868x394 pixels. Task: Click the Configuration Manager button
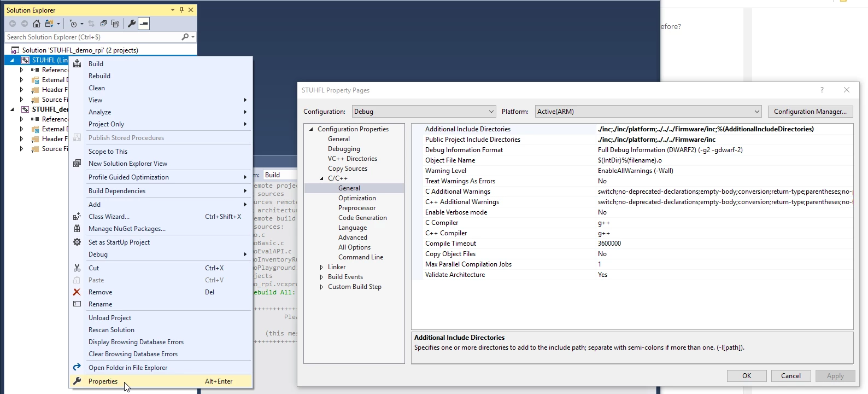810,112
